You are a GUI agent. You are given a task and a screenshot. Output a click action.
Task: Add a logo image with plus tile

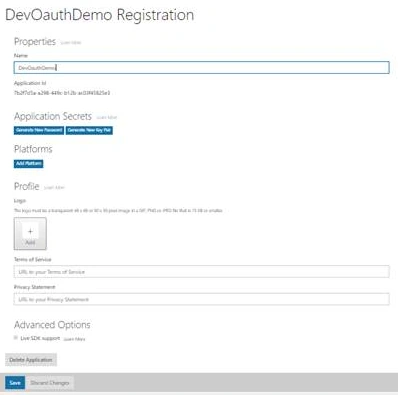pyautogui.click(x=30, y=234)
